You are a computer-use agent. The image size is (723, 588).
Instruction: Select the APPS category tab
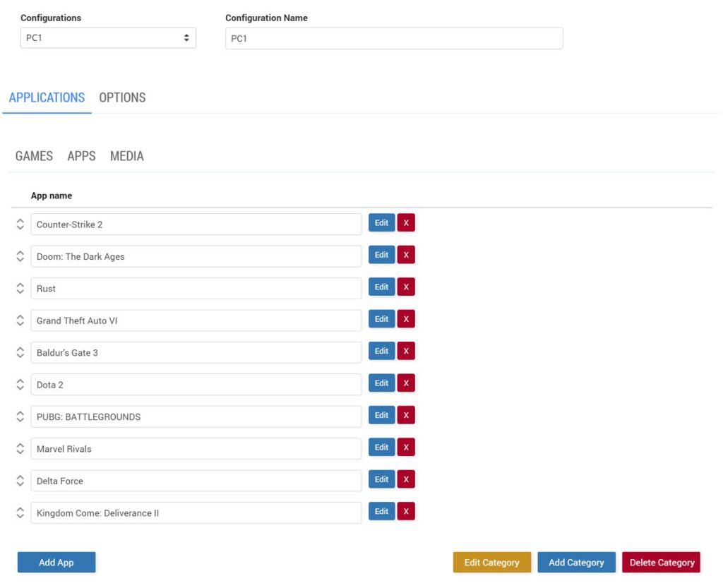click(81, 156)
